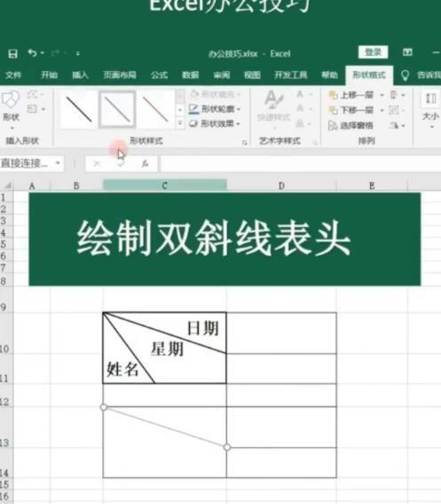Open the 文件 file menu
Image resolution: width=441 pixels, height=504 pixels.
coord(13,75)
